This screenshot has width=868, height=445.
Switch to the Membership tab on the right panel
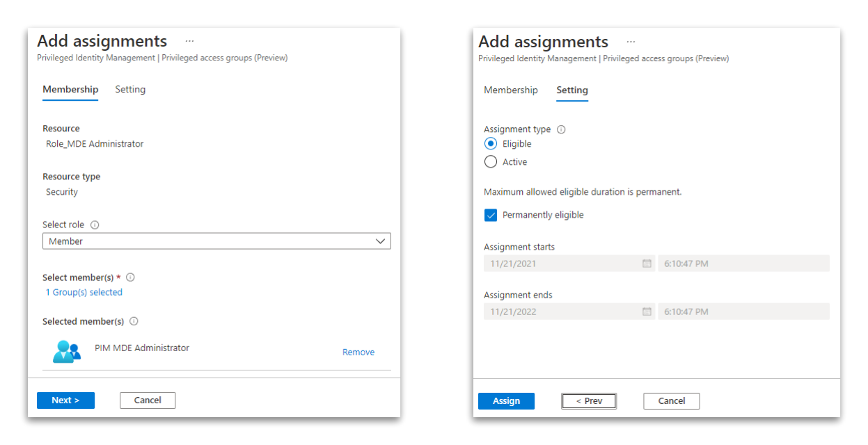[510, 90]
